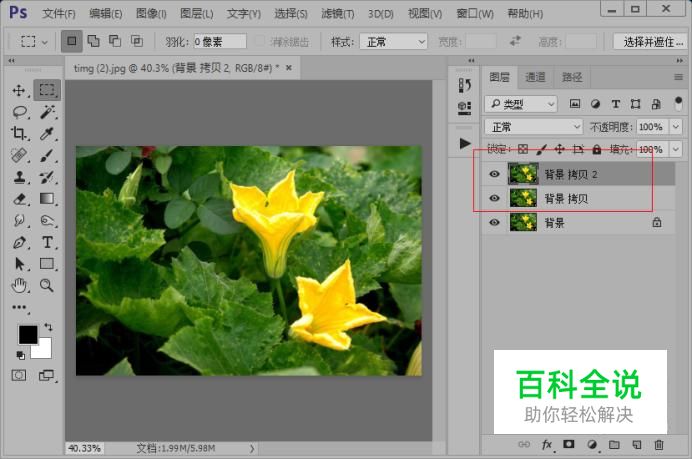Change the screen mode
The height and width of the screenshot is (459, 692).
pos(46,376)
